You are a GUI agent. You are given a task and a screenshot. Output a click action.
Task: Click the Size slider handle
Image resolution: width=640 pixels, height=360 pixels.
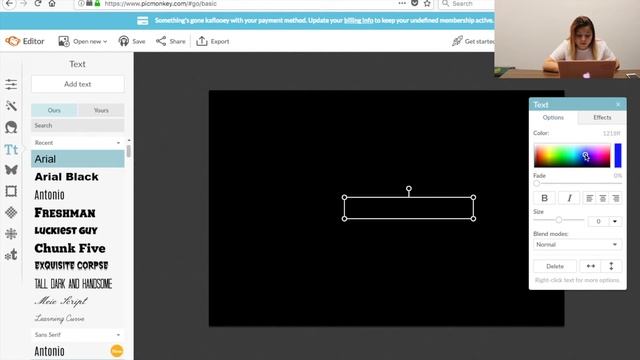[x=559, y=220]
